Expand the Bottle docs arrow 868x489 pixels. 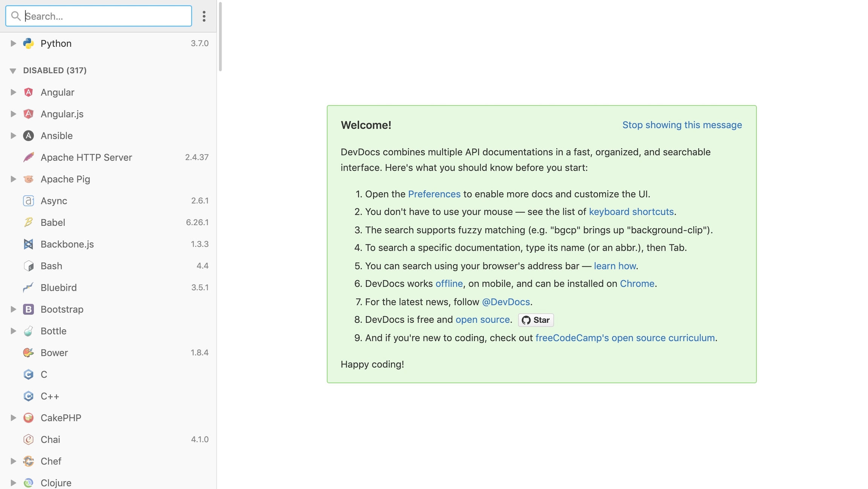[x=13, y=331]
